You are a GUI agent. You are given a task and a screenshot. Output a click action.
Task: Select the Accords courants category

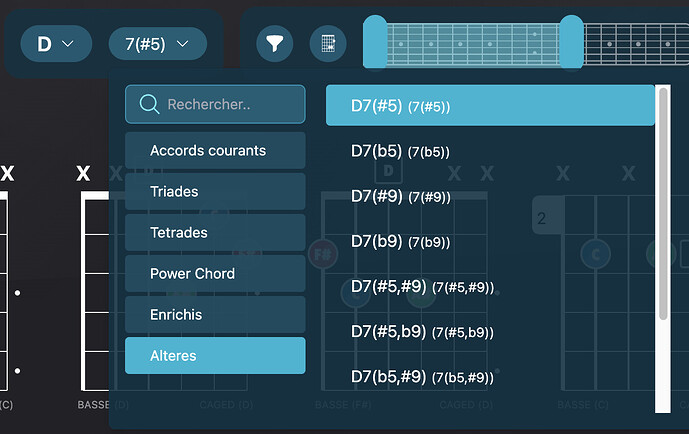pyautogui.click(x=215, y=151)
